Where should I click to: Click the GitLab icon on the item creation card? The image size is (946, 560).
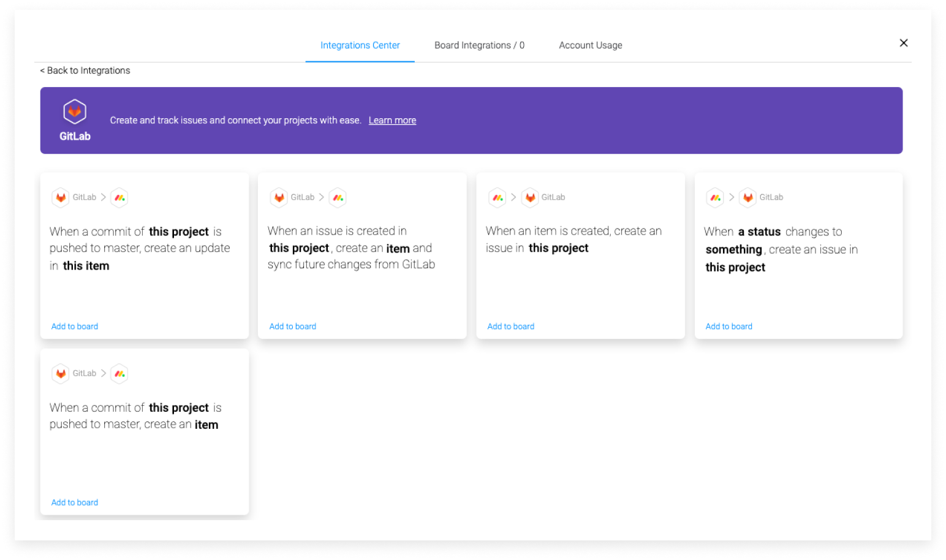coord(529,197)
